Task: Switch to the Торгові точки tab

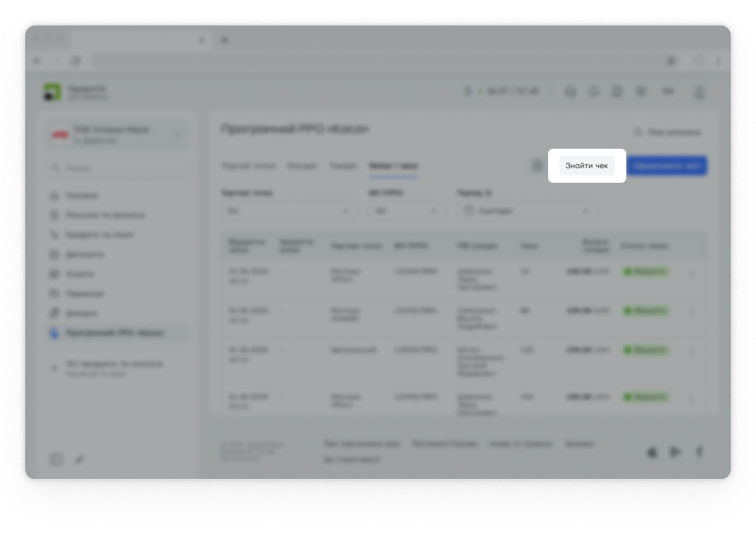Action: pos(249,166)
